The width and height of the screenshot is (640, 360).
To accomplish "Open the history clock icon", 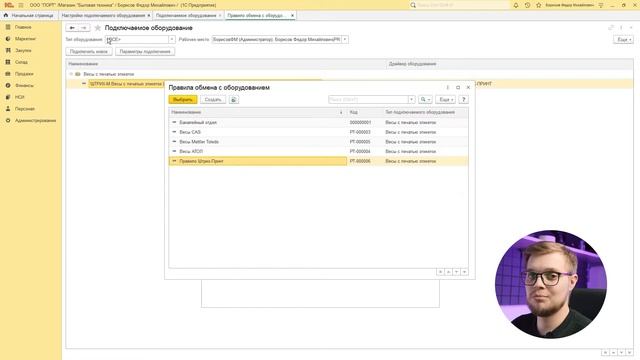I will pyautogui.click(x=527, y=5).
